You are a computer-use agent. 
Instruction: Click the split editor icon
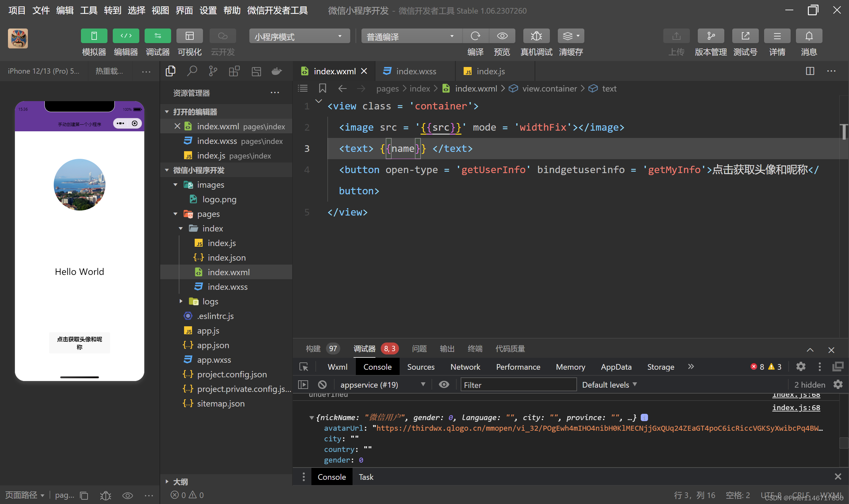click(810, 71)
